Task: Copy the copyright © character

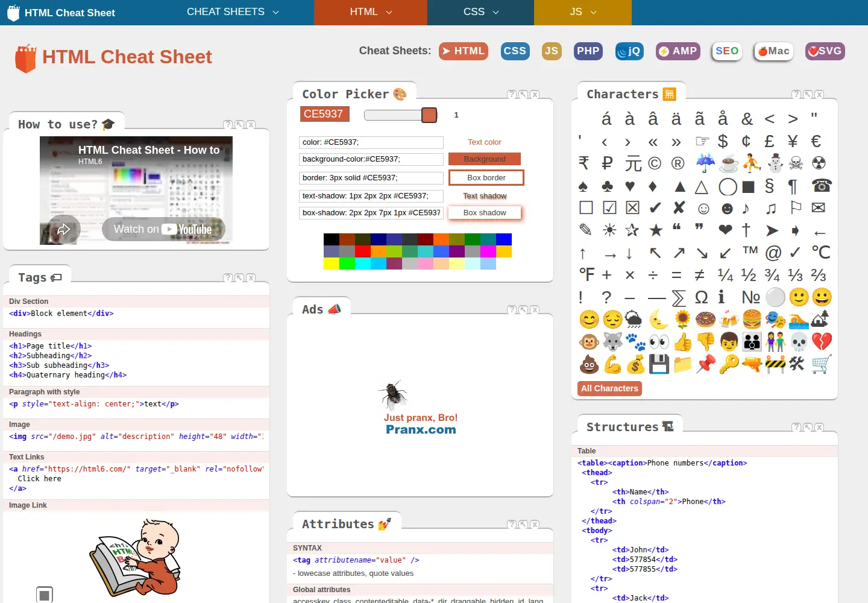Action: pyautogui.click(x=655, y=163)
